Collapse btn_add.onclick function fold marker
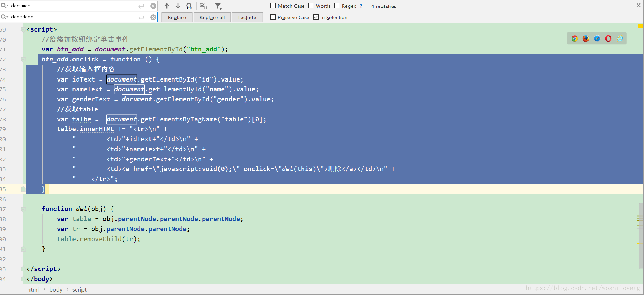This screenshot has width=644, height=295. (23, 59)
